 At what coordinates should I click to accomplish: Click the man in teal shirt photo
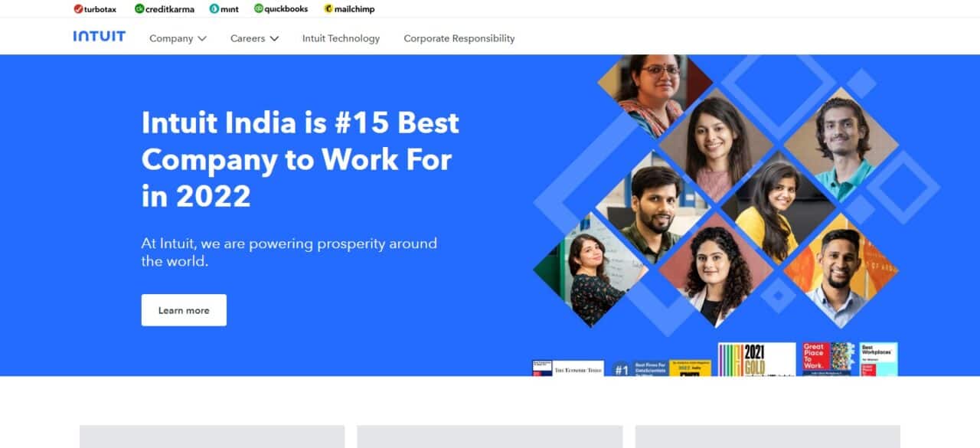point(841,144)
